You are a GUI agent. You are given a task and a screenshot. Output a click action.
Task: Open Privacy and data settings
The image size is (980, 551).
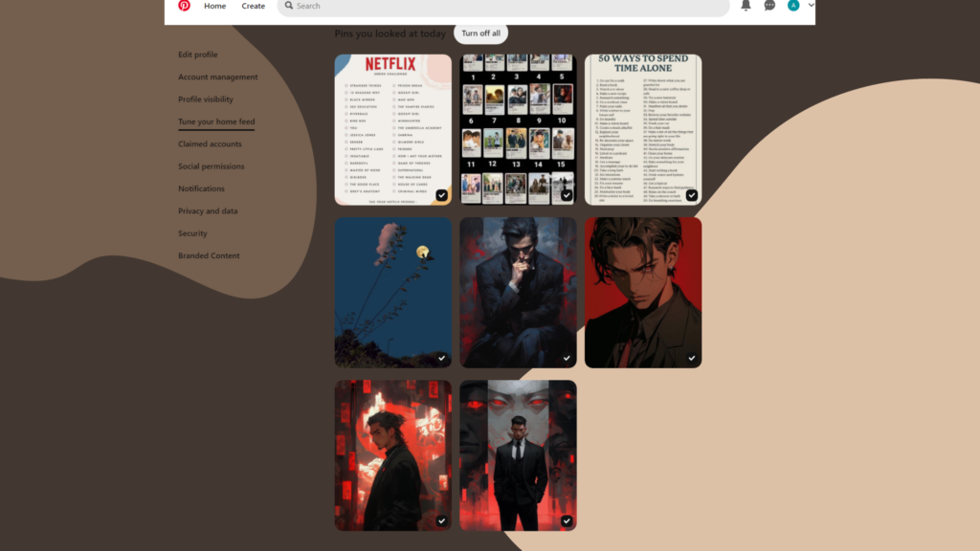point(208,211)
